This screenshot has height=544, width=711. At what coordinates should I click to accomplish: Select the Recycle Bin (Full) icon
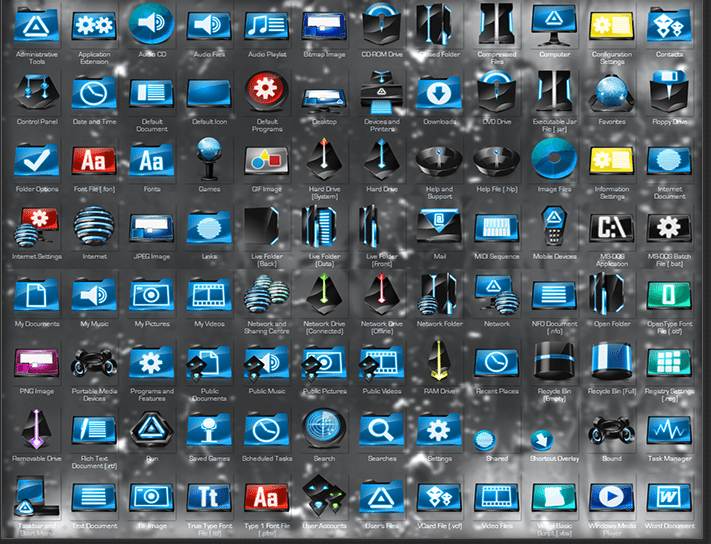(612, 360)
